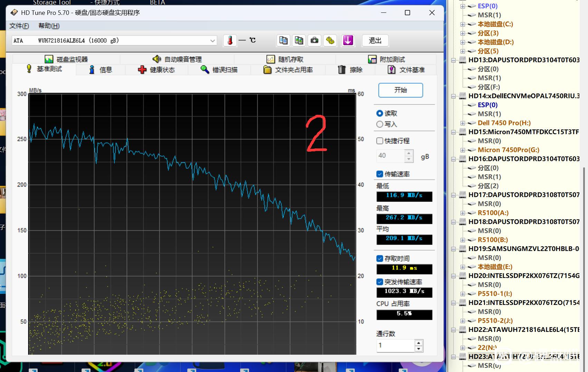
Task: Select 本地磁盘(D:) in disk tree
Action: (x=496, y=42)
